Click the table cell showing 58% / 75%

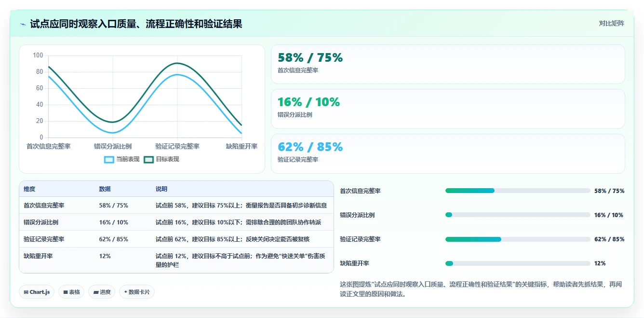pos(114,206)
